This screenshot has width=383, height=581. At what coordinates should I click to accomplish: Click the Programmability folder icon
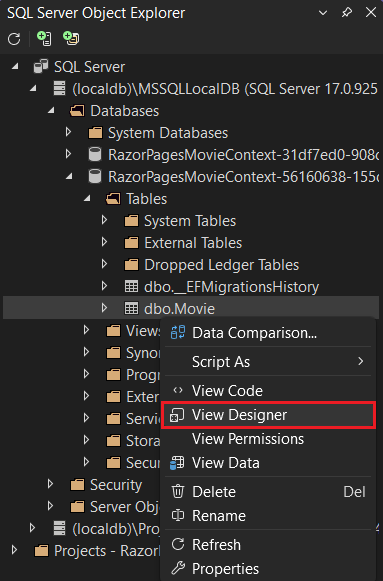click(x=113, y=375)
